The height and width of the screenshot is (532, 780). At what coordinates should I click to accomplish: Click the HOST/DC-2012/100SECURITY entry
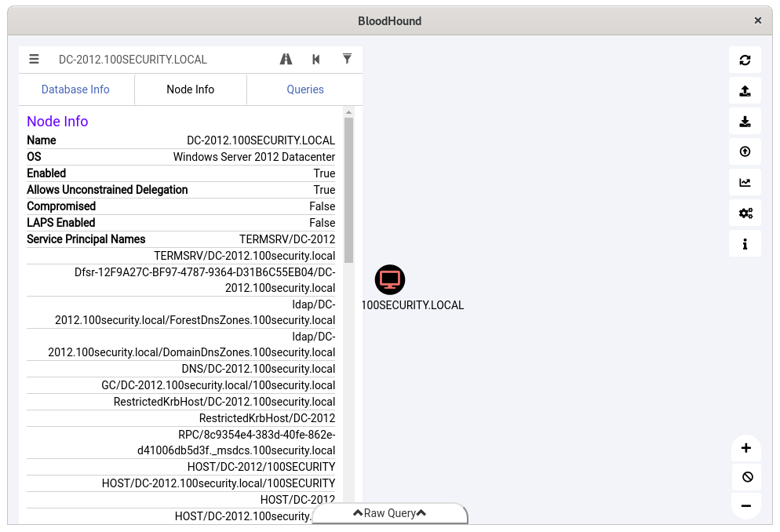261,466
